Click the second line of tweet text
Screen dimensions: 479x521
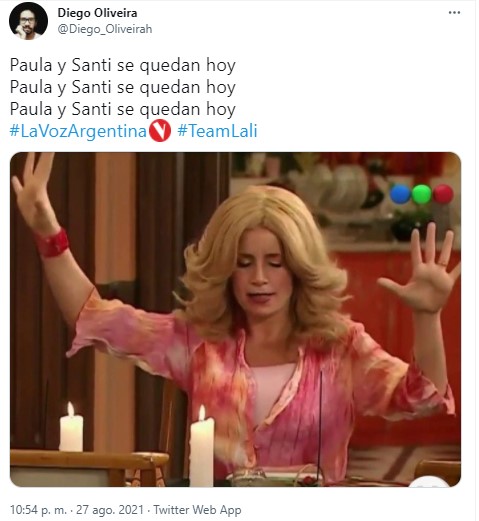(123, 87)
